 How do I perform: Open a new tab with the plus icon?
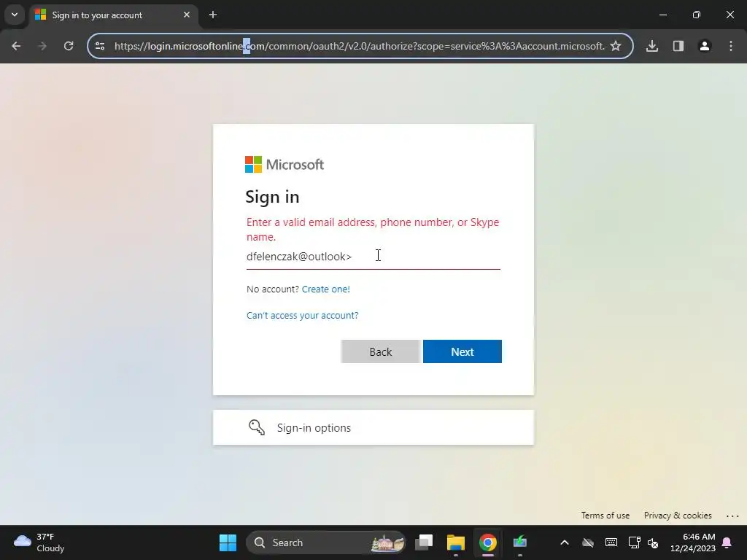pos(213,15)
